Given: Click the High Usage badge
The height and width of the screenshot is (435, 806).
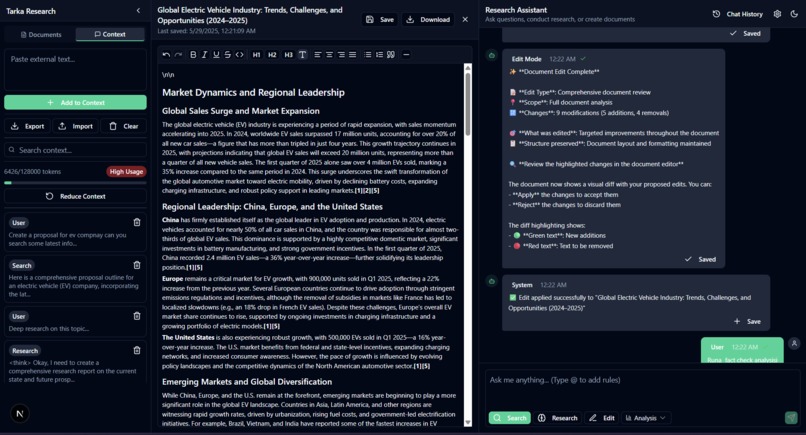Looking at the screenshot, I should (x=126, y=172).
